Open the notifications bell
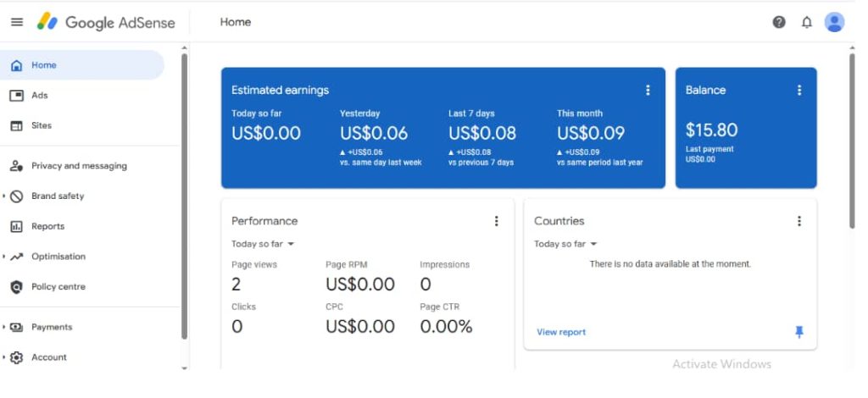 [806, 22]
